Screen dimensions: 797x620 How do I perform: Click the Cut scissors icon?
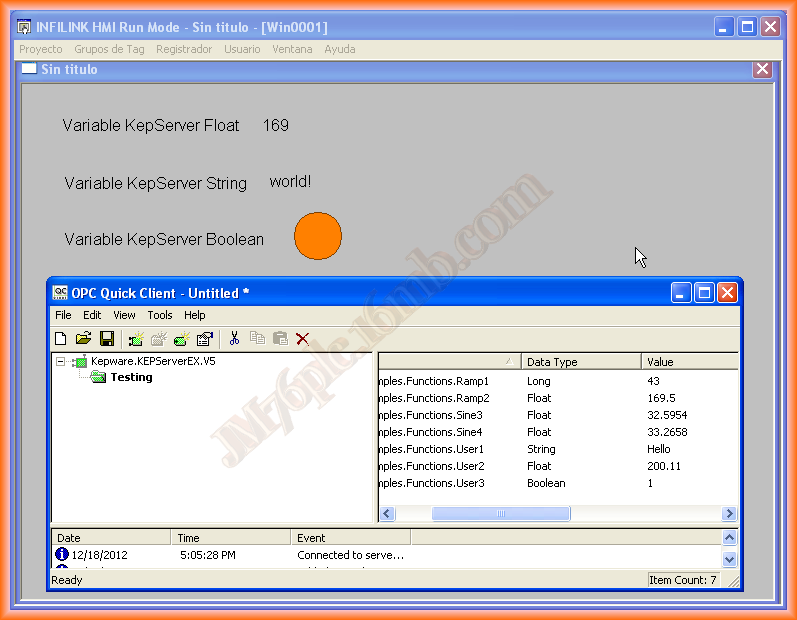[234, 339]
